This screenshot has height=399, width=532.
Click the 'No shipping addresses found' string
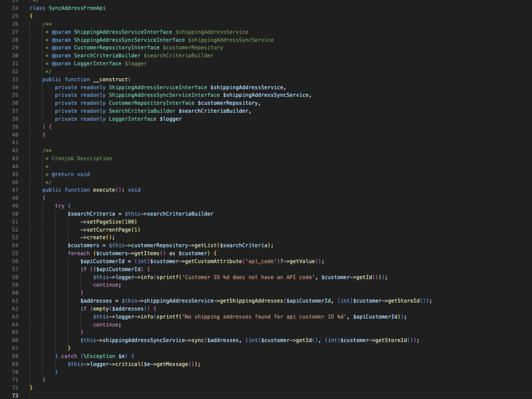264,317
